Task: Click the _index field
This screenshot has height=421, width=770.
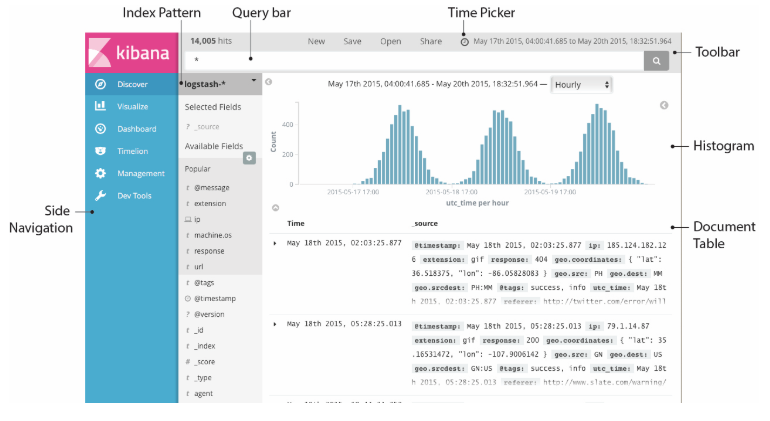Action: coord(204,346)
